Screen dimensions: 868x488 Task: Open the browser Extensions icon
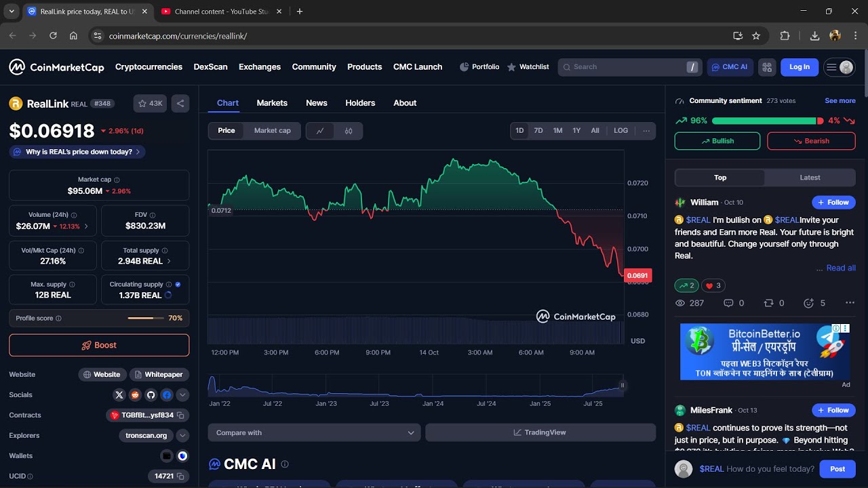785,36
